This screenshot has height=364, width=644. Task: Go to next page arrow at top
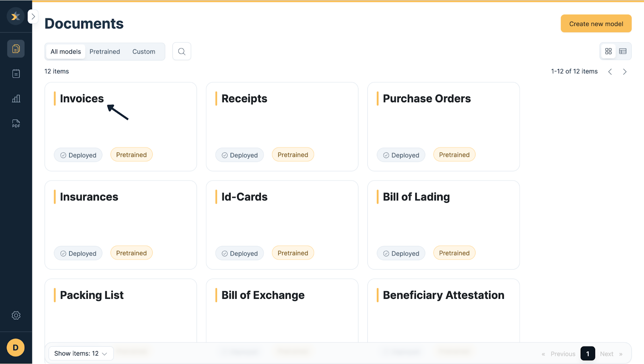click(625, 72)
